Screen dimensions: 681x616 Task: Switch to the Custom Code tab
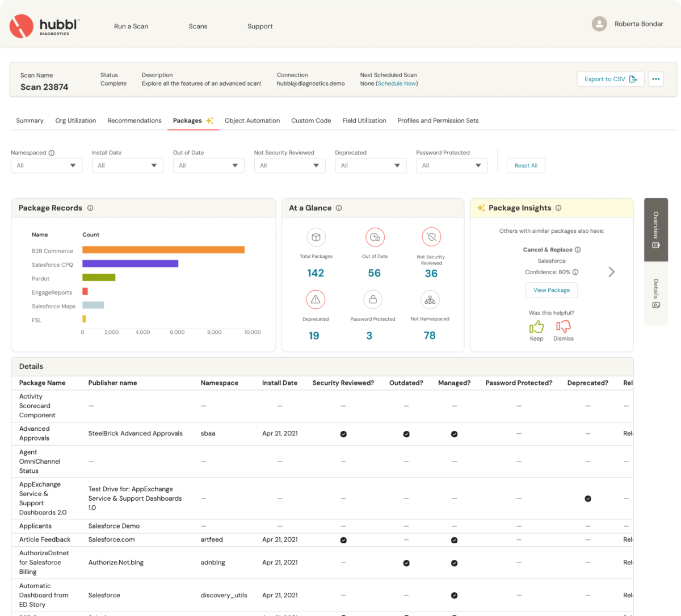tap(311, 120)
